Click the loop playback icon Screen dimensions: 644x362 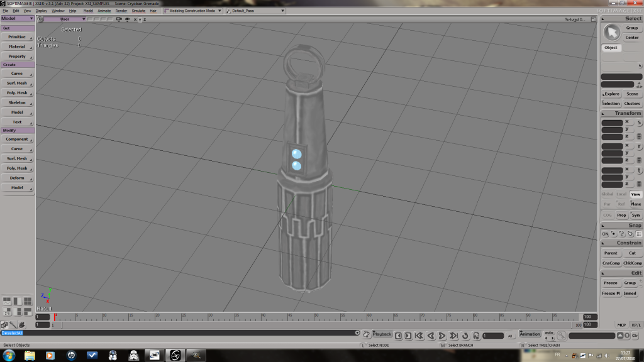[x=465, y=336]
